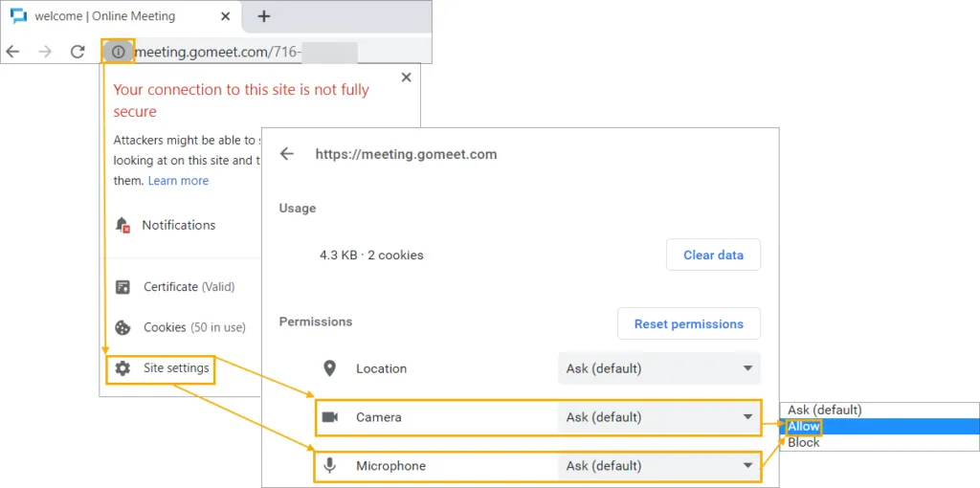Click the Site settings gear icon
This screenshot has width=980, height=488.
[122, 368]
